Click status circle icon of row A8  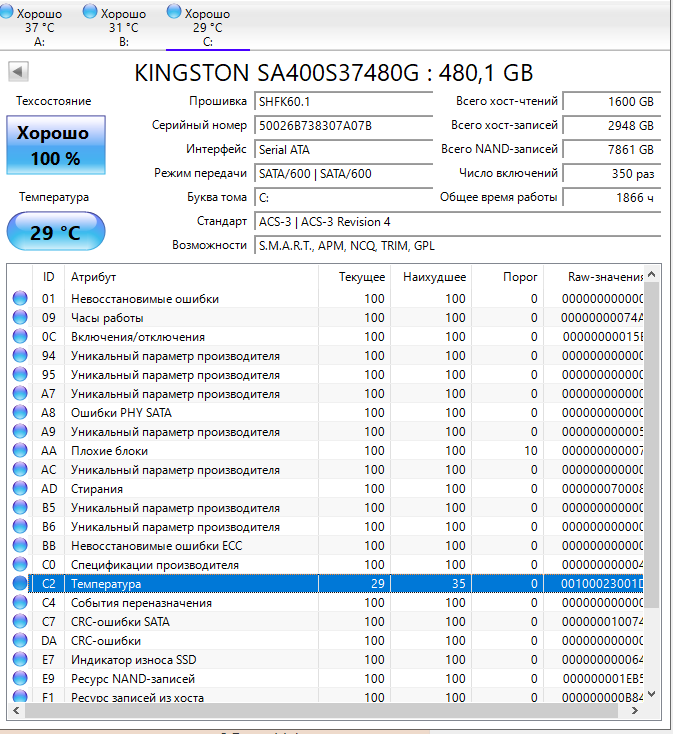[20, 412]
